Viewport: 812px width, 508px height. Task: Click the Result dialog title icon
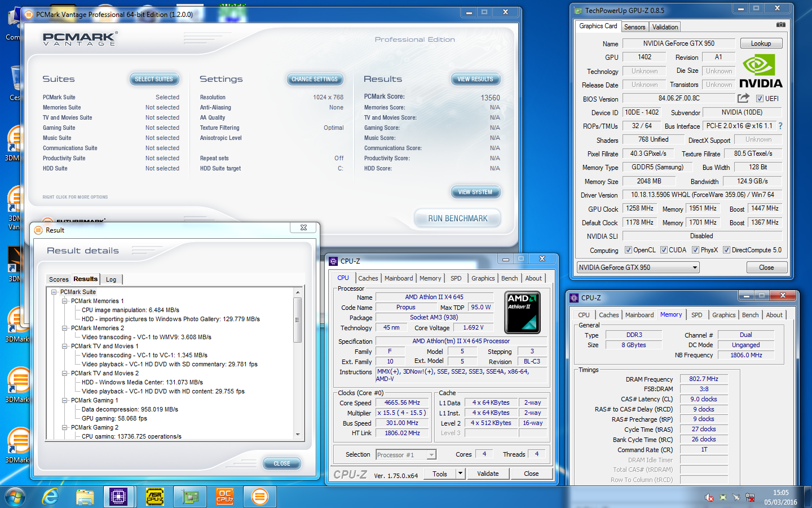tap(38, 230)
